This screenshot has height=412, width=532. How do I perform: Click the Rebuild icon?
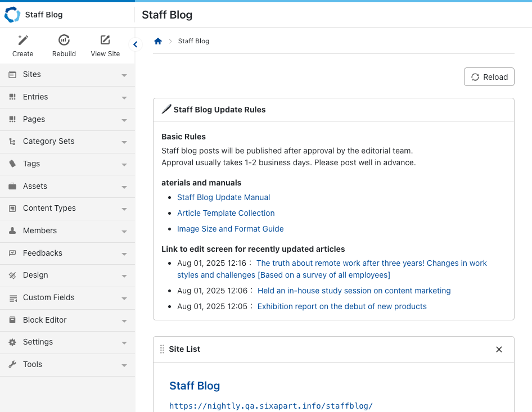64,40
